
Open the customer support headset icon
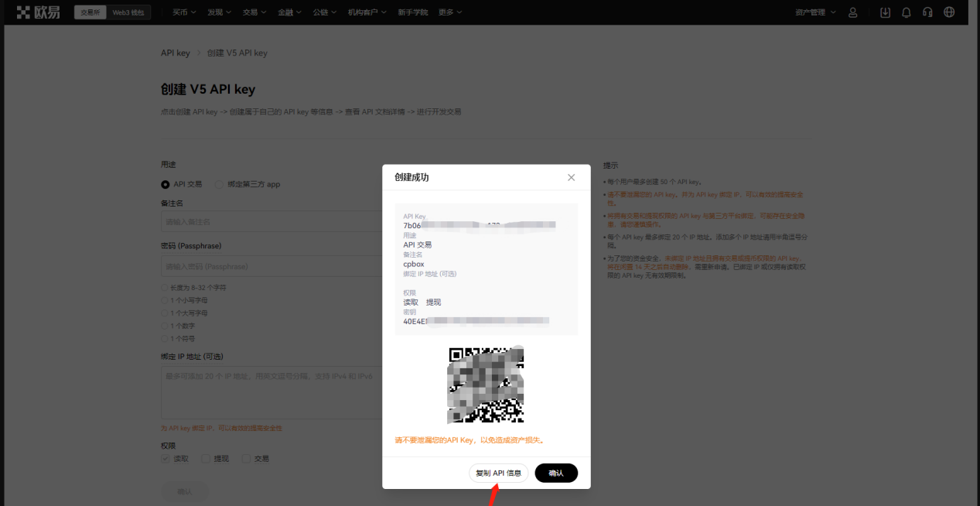[x=928, y=12]
